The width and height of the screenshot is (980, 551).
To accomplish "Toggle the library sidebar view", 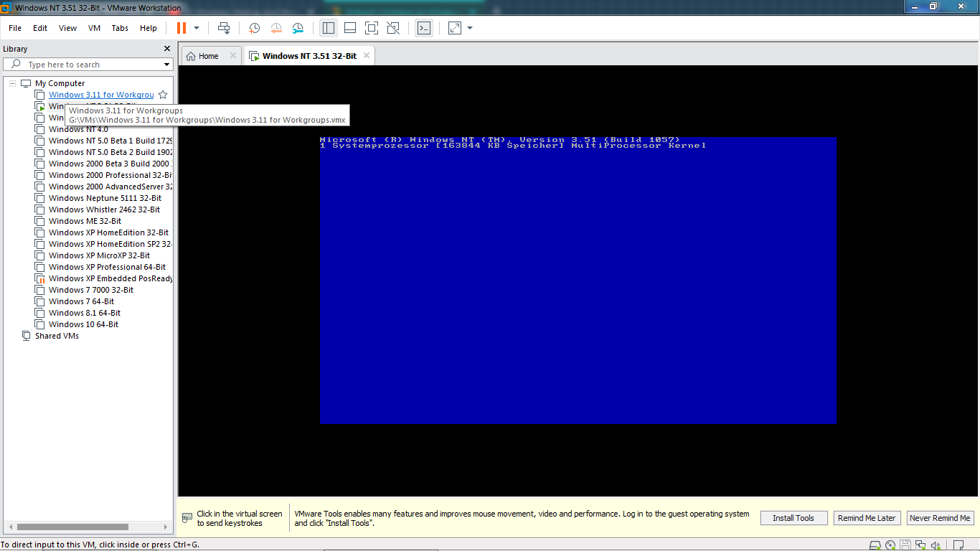I will click(329, 28).
